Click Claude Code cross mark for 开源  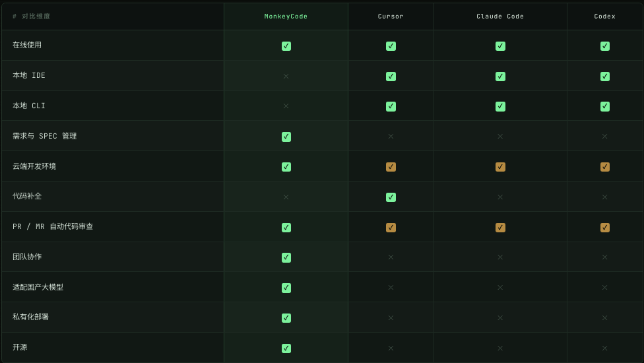[x=500, y=348]
